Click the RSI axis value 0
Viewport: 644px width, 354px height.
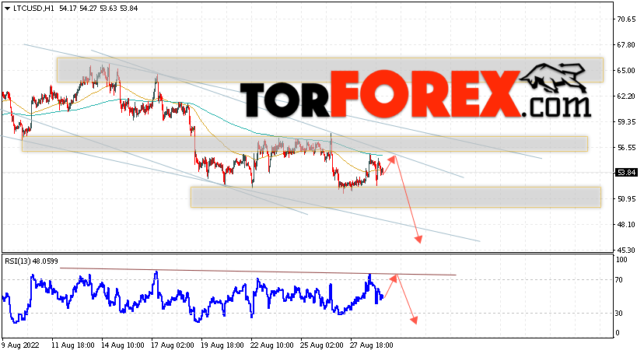(x=618, y=333)
